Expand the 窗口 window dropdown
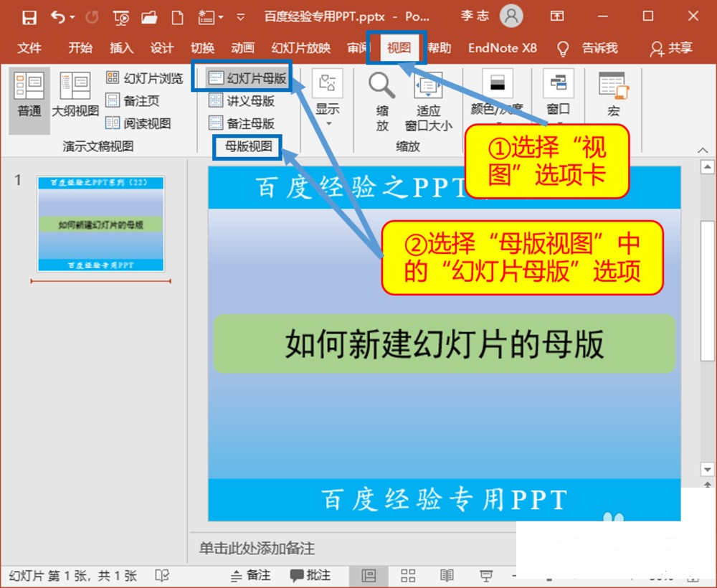 coord(559,97)
